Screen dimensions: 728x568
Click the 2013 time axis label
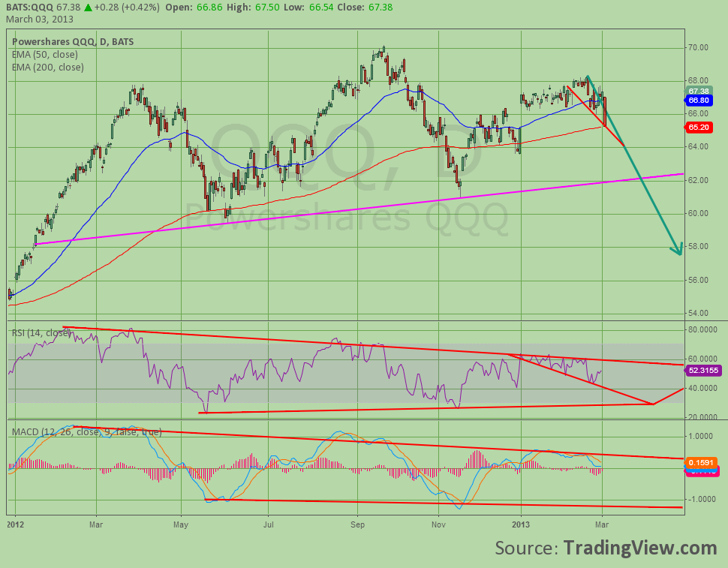[521, 524]
